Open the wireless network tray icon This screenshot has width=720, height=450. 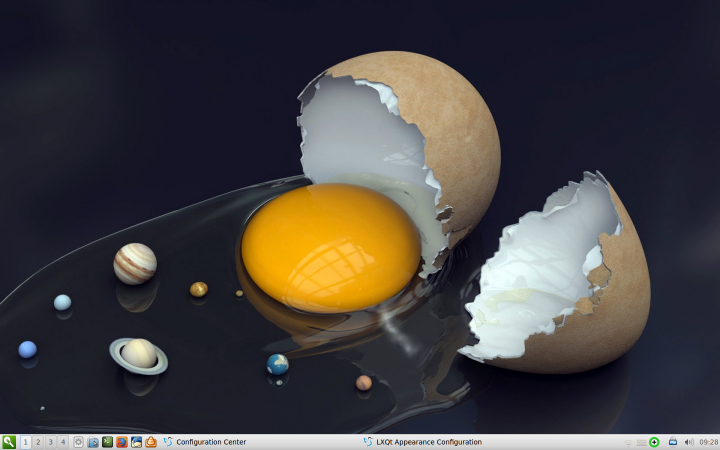[x=629, y=442]
